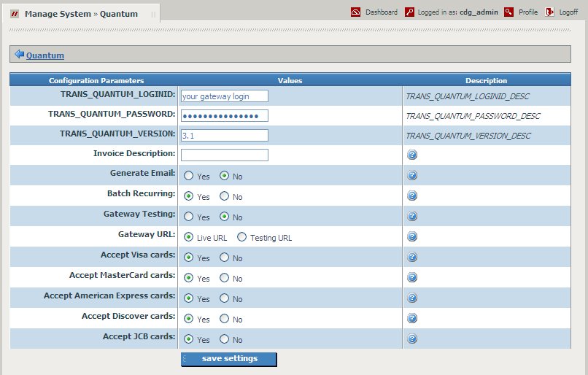Click TRANS_QUANTUM_PASSWORD_DESC text
The width and height of the screenshot is (588, 375).
tap(473, 116)
